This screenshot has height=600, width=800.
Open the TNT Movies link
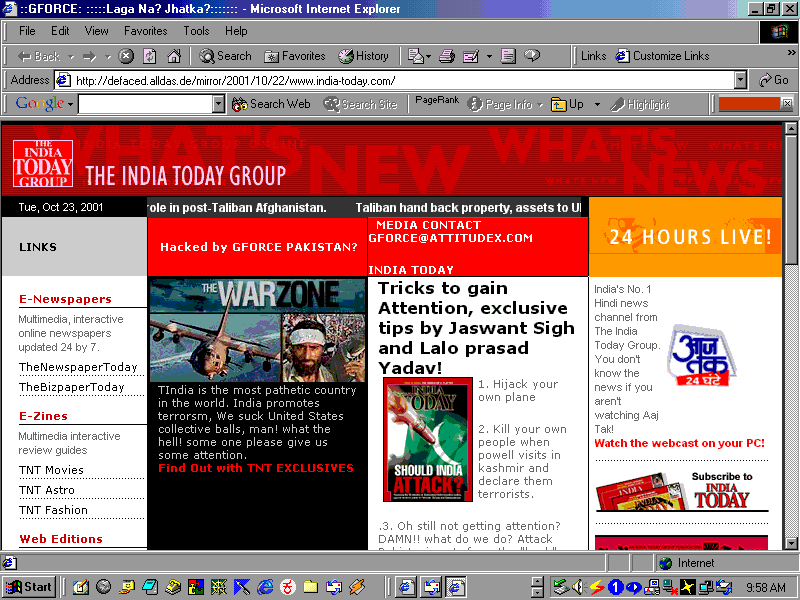click(x=51, y=470)
